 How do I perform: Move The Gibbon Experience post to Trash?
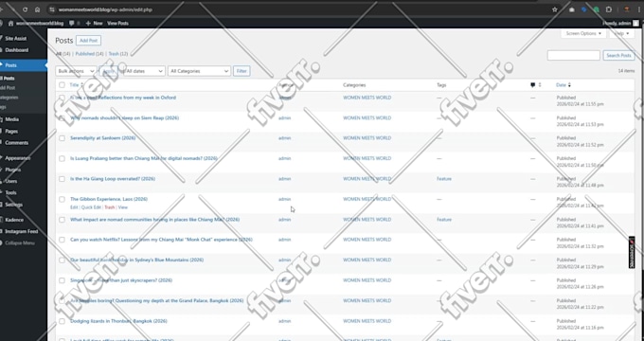tap(109, 207)
